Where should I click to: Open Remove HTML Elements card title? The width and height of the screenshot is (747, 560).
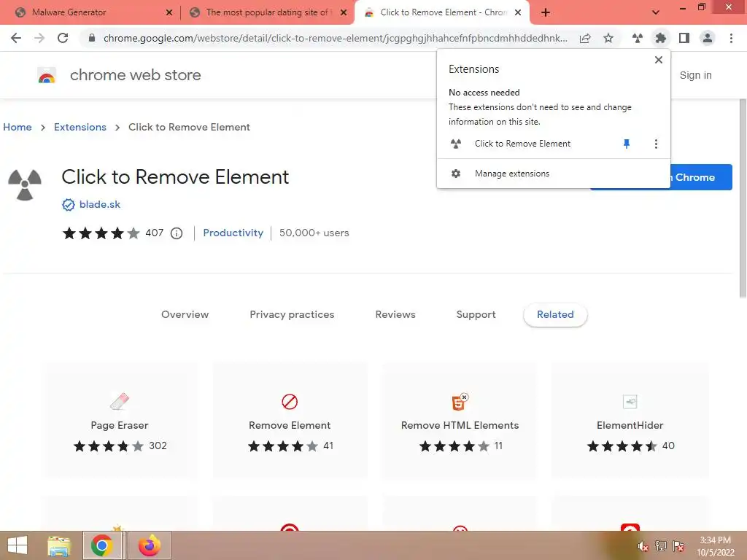460,425
